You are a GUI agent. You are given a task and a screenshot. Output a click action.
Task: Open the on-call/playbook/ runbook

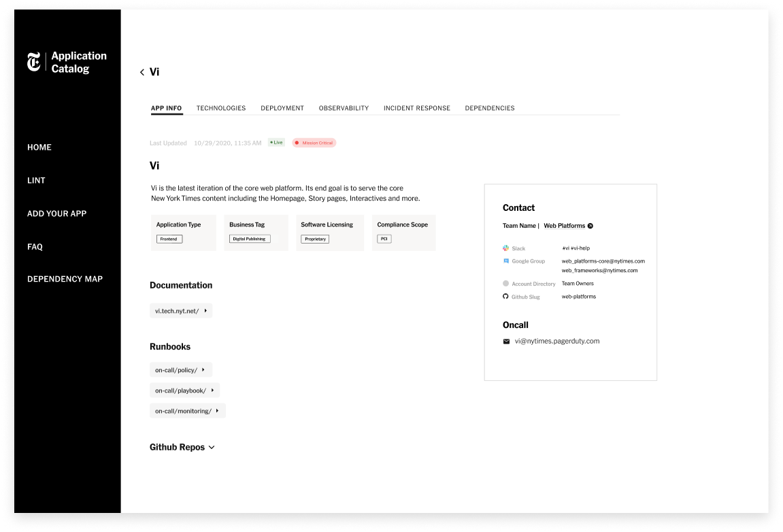[185, 390]
